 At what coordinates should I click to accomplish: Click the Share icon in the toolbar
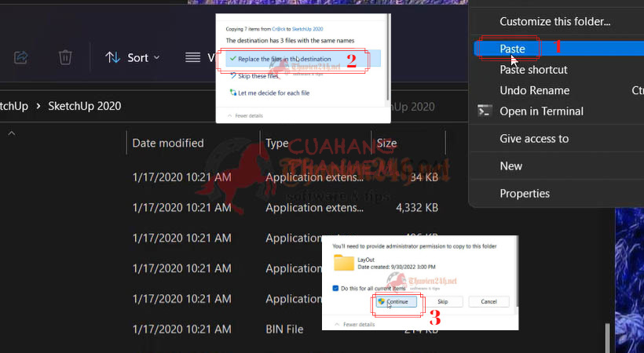pos(20,57)
